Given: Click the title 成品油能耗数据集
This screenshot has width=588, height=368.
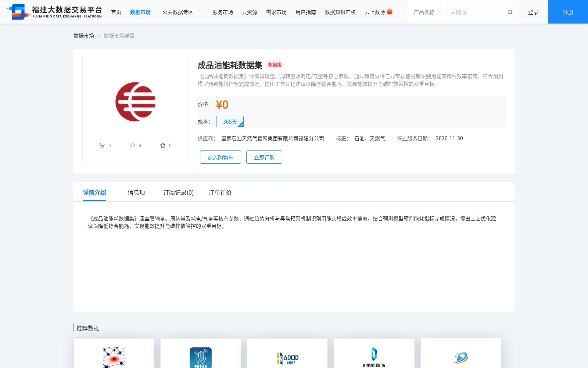Looking at the screenshot, I should [230, 65].
